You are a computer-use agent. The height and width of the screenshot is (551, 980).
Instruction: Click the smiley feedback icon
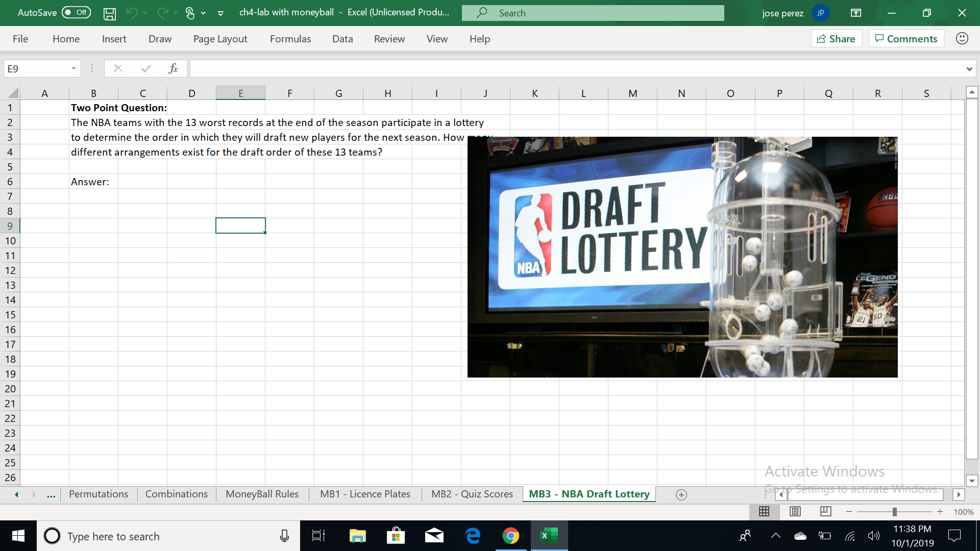pos(962,39)
